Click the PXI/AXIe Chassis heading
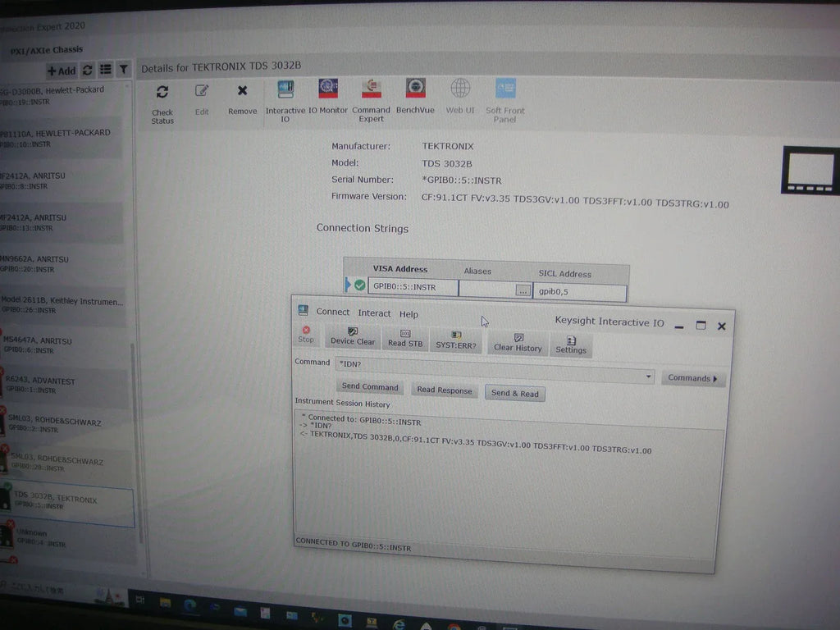The width and height of the screenshot is (840, 630). pos(46,50)
